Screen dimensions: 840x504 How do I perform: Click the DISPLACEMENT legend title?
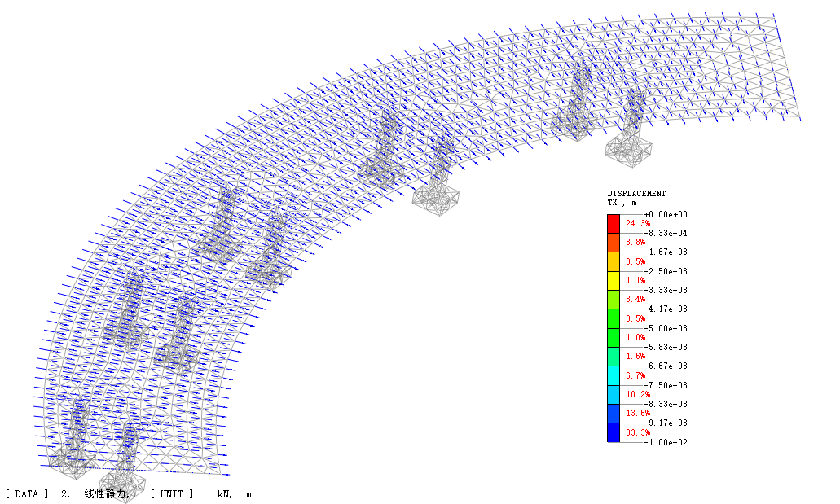click(636, 194)
